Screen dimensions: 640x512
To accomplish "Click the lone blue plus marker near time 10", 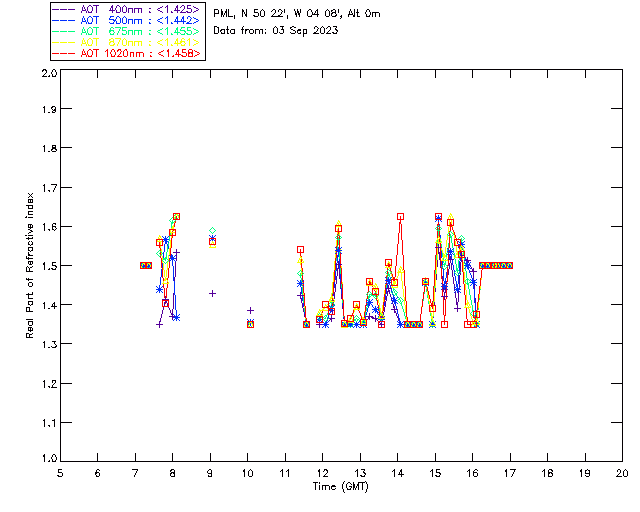I will pyautogui.click(x=250, y=310).
